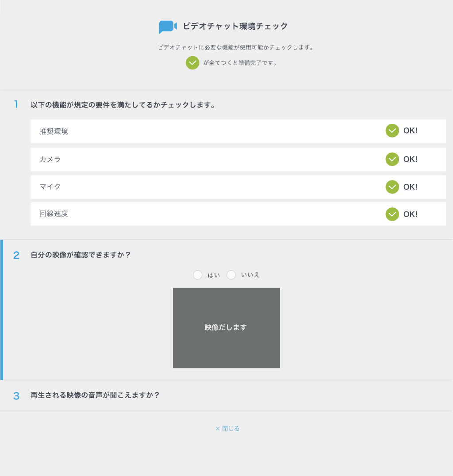Expand step 3 audio check section
Screen dimensions: 453x476
(95, 395)
